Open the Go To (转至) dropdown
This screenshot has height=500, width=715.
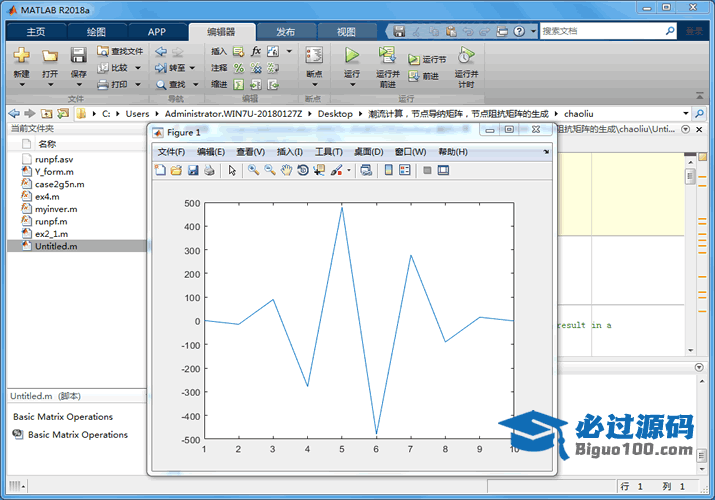point(192,68)
